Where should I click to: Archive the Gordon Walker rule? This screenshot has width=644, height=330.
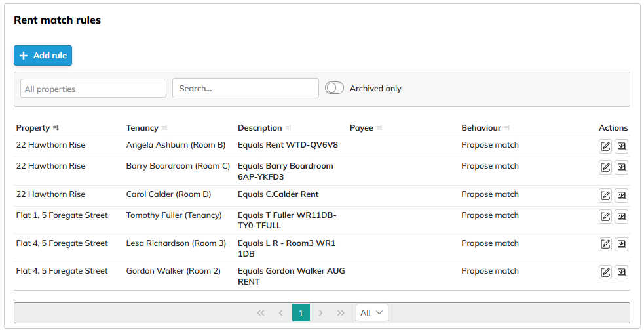tap(621, 272)
